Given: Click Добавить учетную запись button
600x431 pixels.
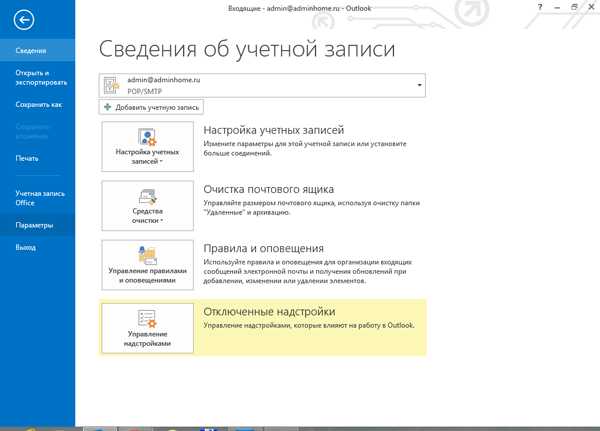Looking at the screenshot, I should pos(151,107).
